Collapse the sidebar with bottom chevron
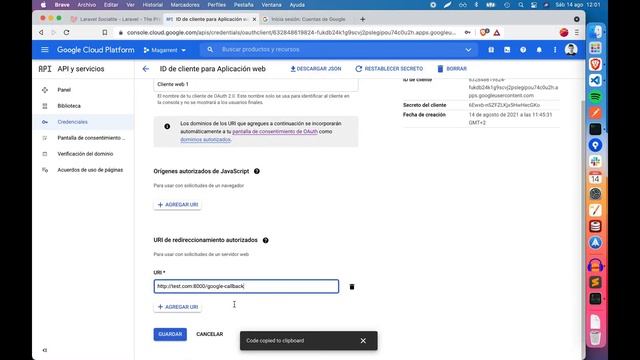Screen dimensions: 640x360 pos(45,350)
